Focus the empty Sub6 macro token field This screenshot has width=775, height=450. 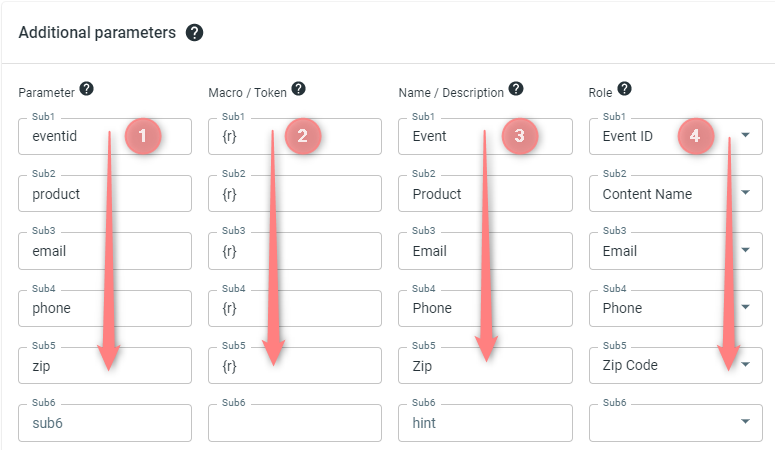295,423
